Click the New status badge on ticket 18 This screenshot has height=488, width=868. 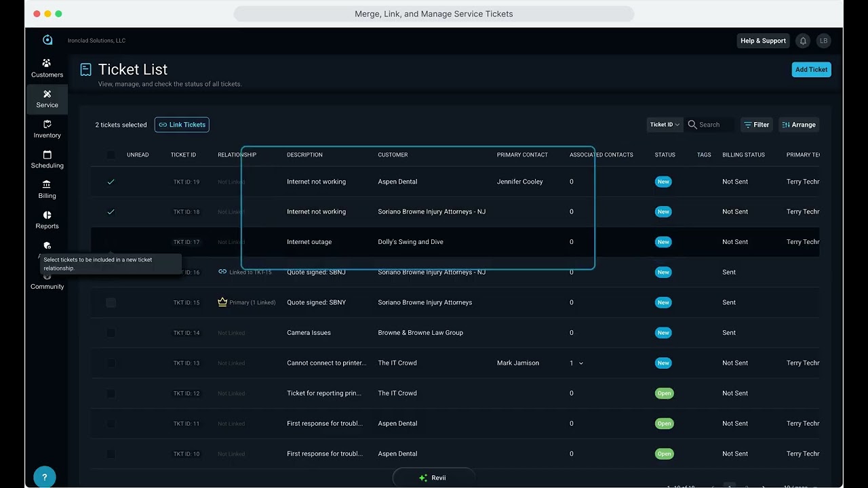663,211
